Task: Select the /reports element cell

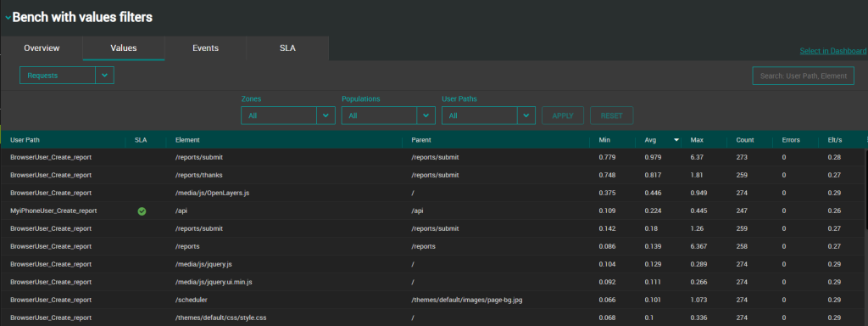Action: (x=187, y=246)
